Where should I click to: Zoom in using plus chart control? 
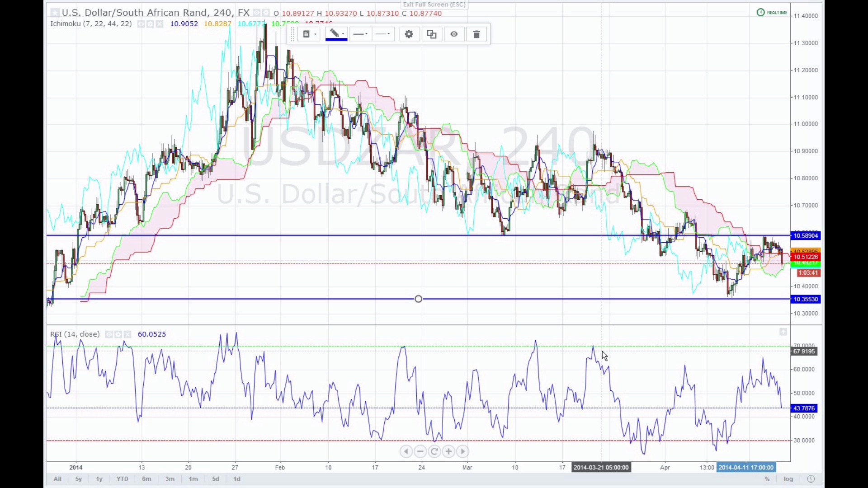point(448,451)
